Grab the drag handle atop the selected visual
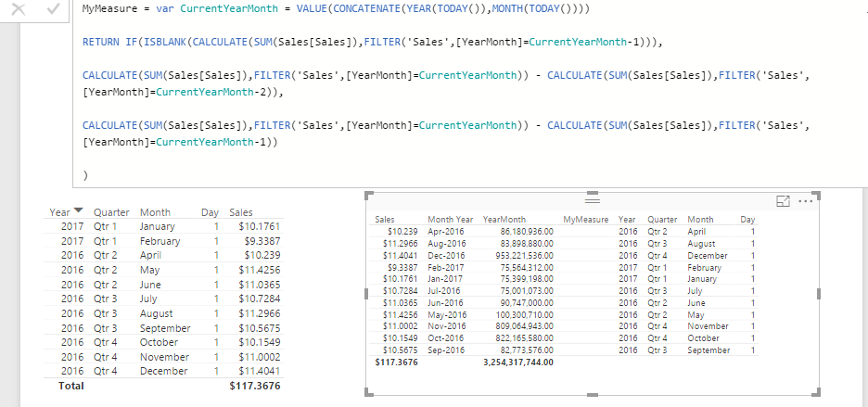Screen dimensions: 868x407 pos(593,200)
